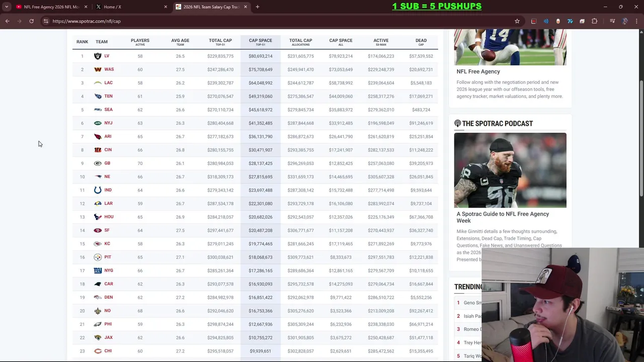Click the LAC Chargers team logo
644x362 pixels.
pos(98,83)
